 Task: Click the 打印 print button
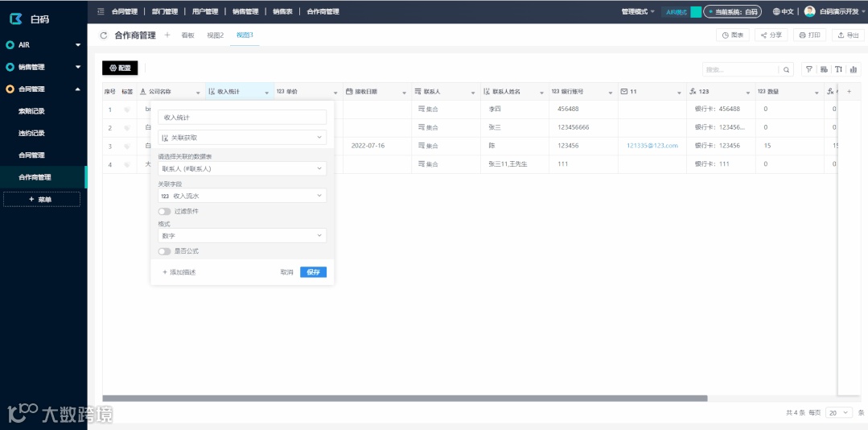point(810,35)
